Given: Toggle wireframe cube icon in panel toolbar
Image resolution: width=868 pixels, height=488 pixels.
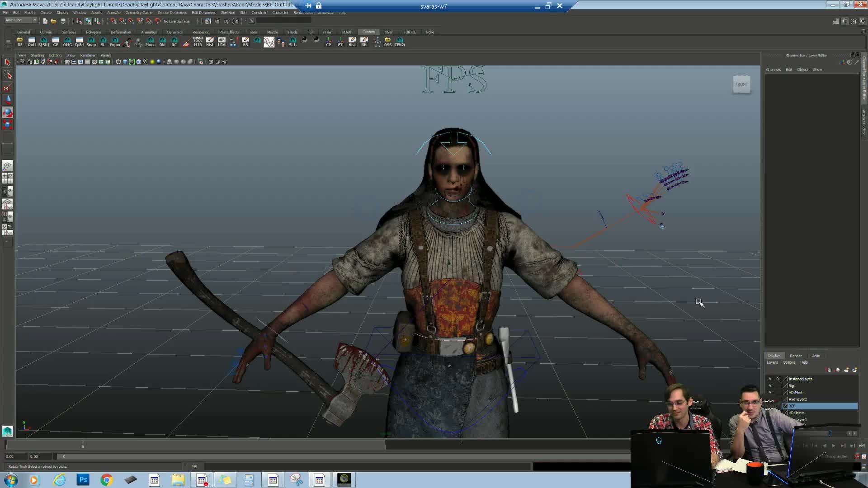Looking at the screenshot, I should point(118,62).
